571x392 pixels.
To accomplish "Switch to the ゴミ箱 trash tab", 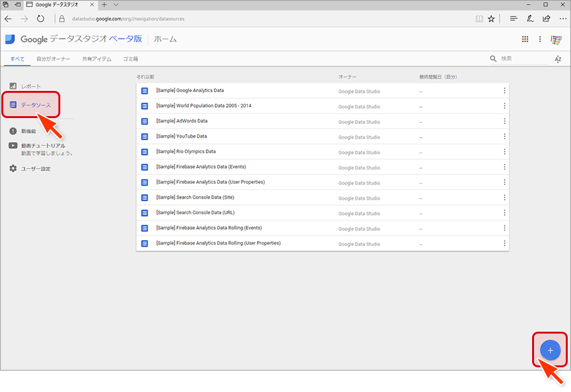I will [x=130, y=59].
